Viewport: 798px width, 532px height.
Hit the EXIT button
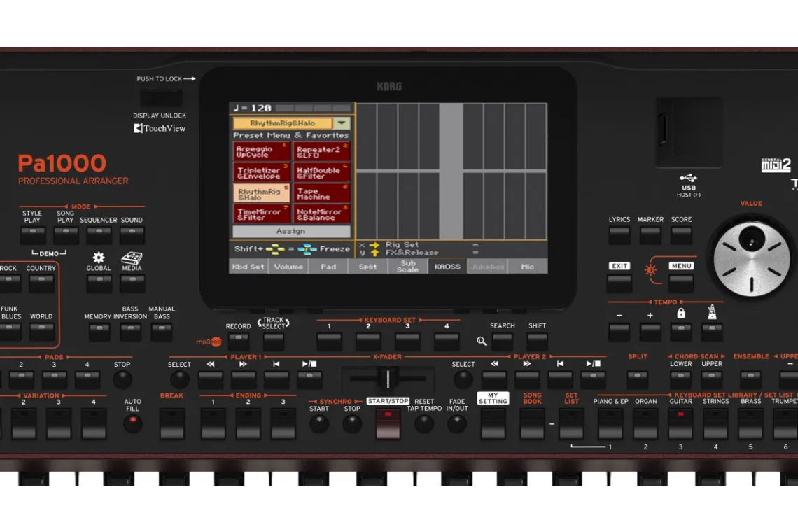click(x=619, y=283)
